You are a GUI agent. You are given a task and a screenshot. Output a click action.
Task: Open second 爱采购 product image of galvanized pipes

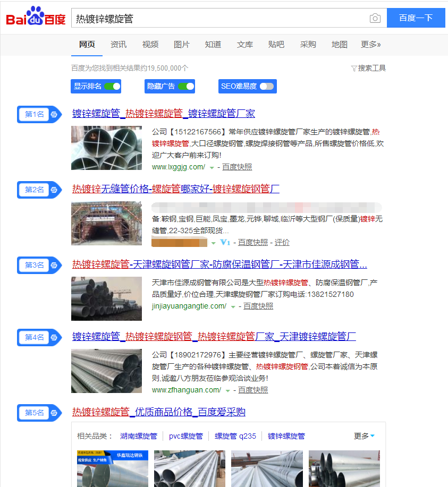coord(190,468)
